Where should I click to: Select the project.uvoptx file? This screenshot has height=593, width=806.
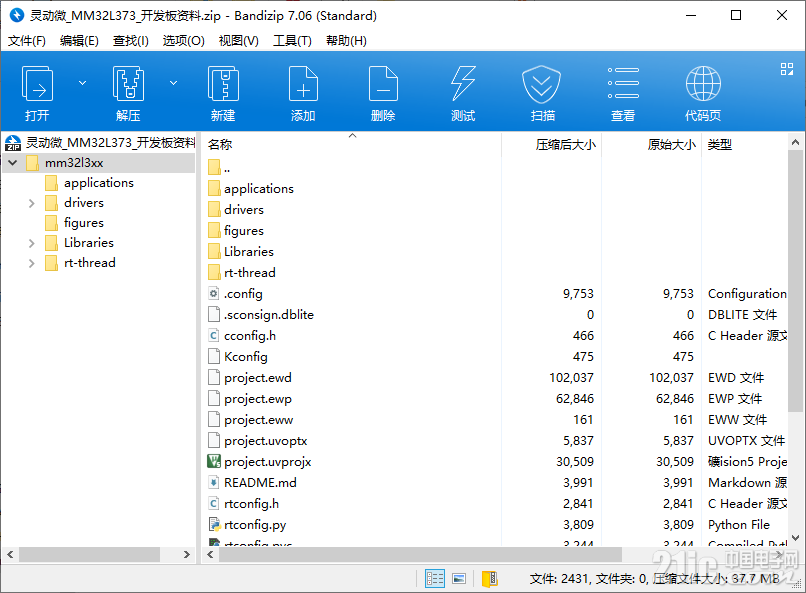click(258, 441)
